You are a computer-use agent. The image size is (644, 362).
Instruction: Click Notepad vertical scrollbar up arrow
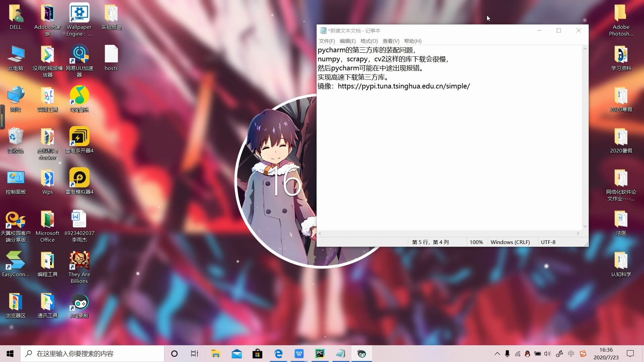coord(585,49)
